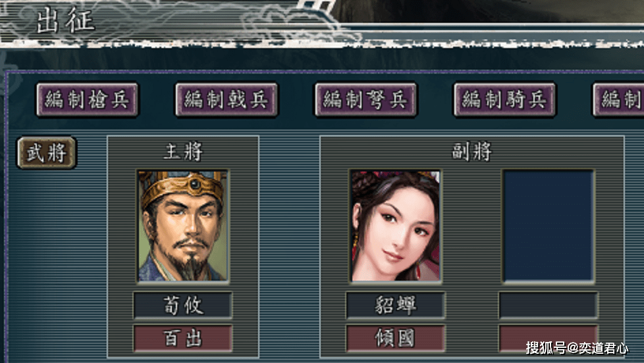
Task: Pick the 編制弩兵 crossbow troop option
Action: pos(366,100)
